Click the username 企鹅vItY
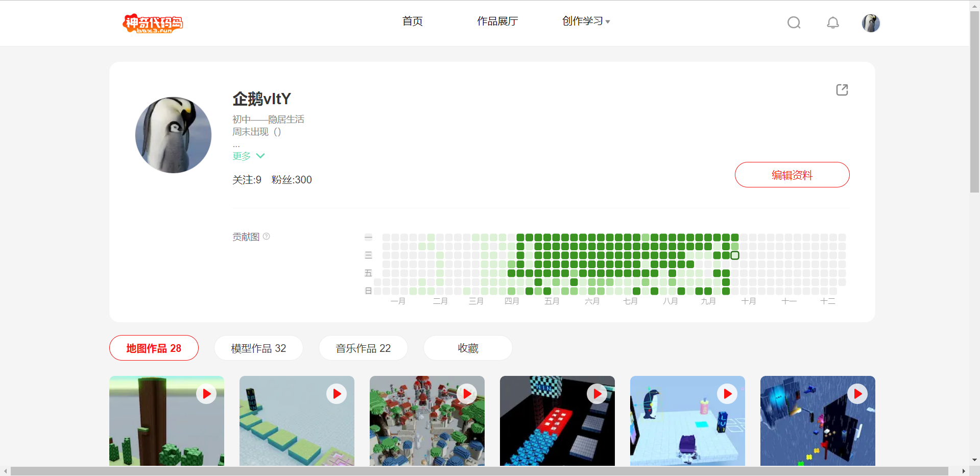Screen dimensions: 980x476 [x=261, y=99]
